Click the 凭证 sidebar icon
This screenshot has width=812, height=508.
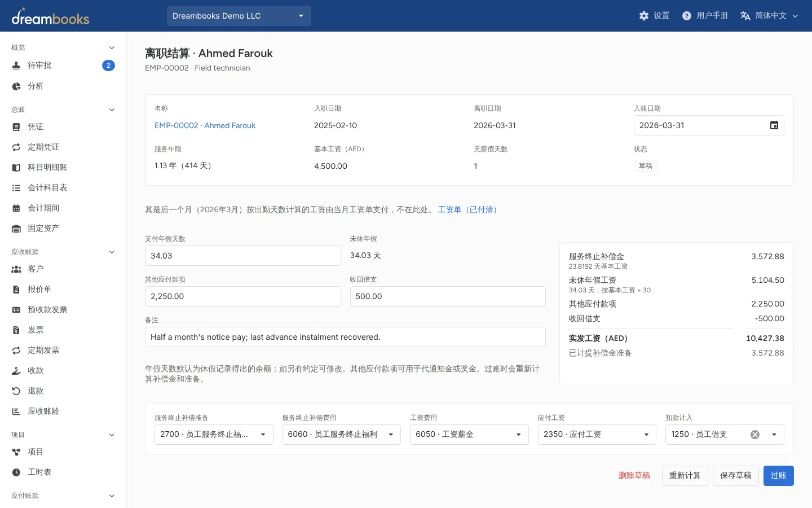point(16,127)
